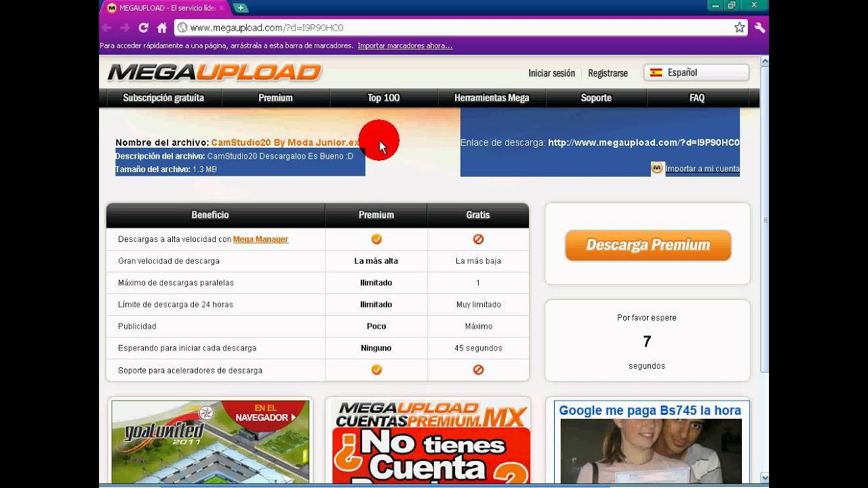Click 'Poco' publicidad table cell
This screenshot has width=868, height=488.
click(376, 326)
